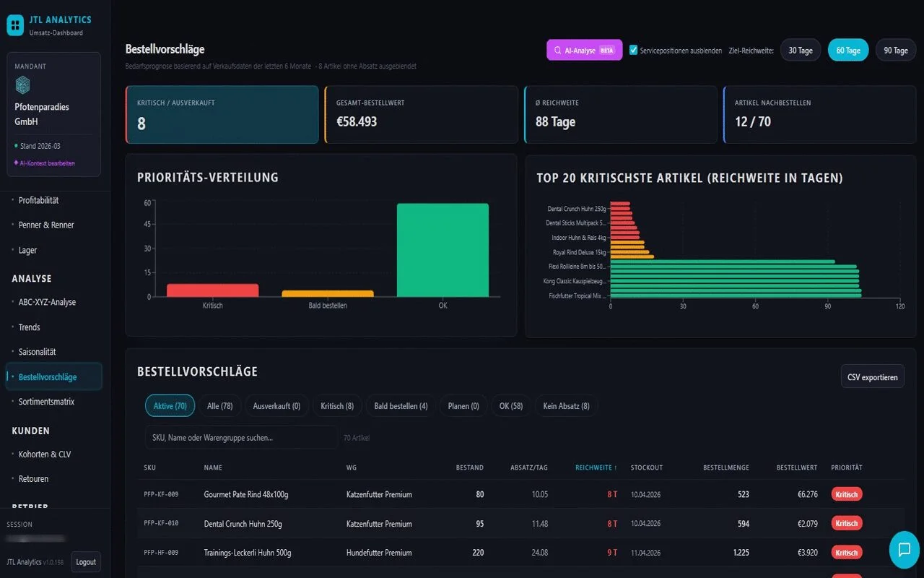Image resolution: width=924 pixels, height=578 pixels.
Task: Show Bald bestellen (4) items
Action: pyautogui.click(x=401, y=406)
